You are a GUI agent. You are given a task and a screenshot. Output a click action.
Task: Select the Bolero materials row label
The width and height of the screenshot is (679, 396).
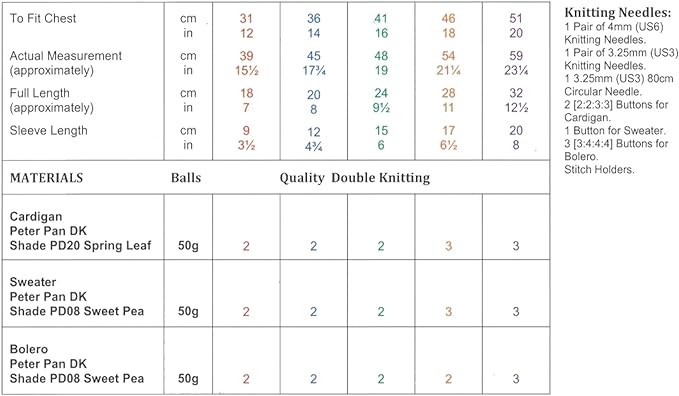coord(77,364)
